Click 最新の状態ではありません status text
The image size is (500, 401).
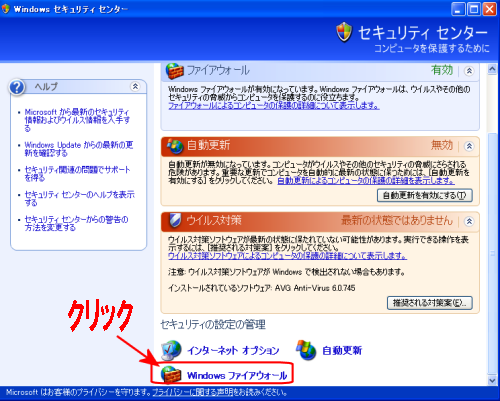point(397,220)
